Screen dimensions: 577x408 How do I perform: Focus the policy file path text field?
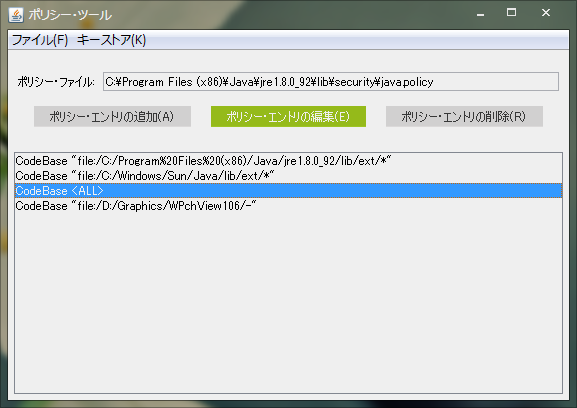point(330,82)
